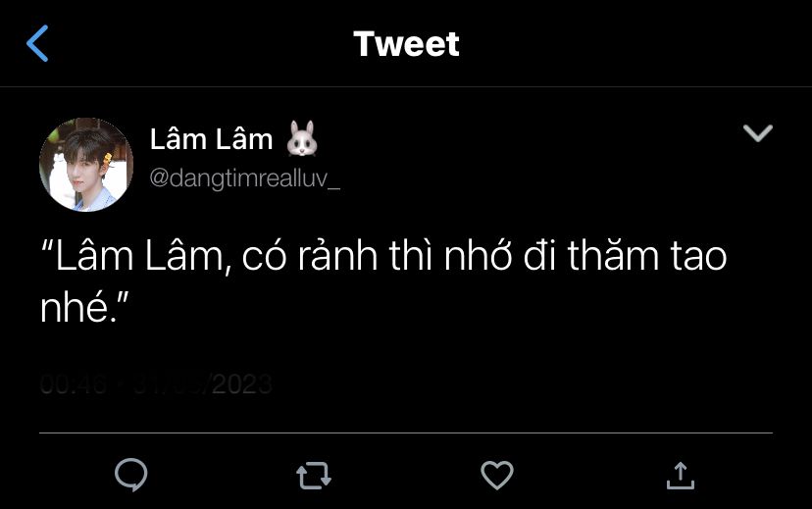Expand the tweet options chevron
This screenshot has width=812, height=509.
[x=758, y=133]
